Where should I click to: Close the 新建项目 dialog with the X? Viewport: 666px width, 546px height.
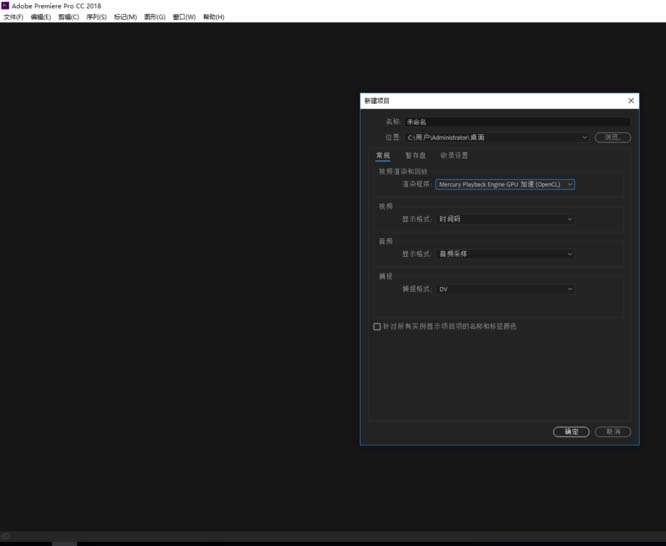[631, 101]
